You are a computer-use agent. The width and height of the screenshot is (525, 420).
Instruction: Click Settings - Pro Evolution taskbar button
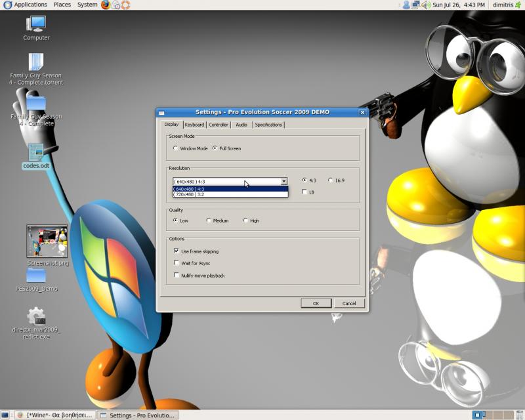click(138, 415)
